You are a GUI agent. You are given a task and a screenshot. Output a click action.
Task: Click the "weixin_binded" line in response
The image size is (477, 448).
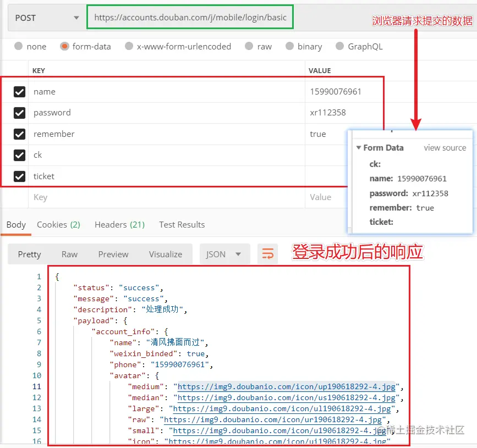(x=159, y=354)
